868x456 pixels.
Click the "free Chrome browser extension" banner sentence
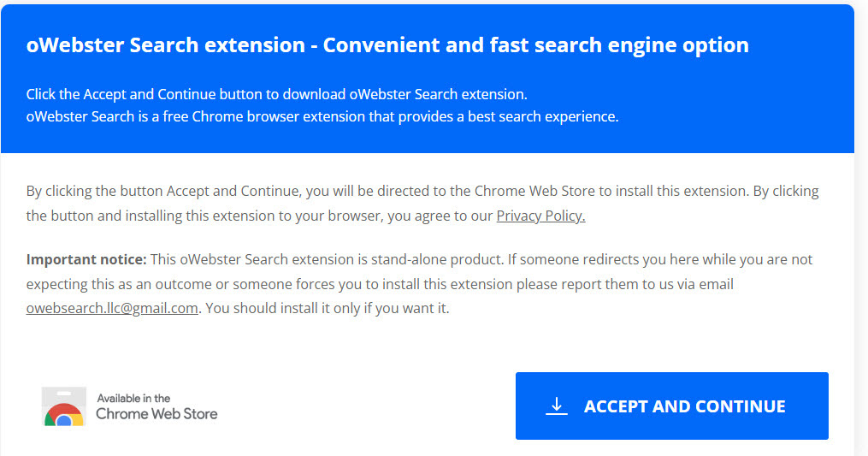[322, 117]
